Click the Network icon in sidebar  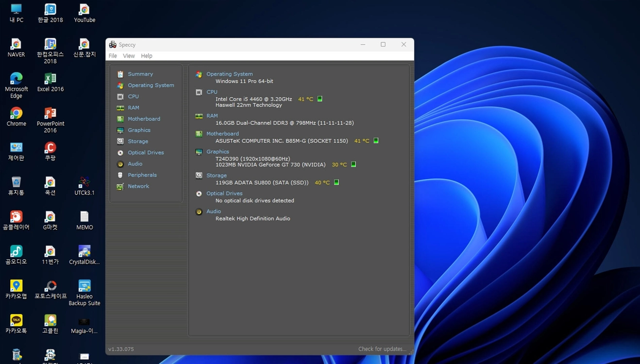[120, 186]
